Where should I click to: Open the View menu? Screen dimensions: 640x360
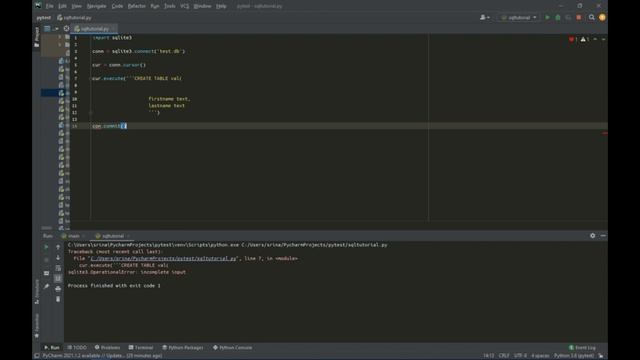pyautogui.click(x=76, y=6)
